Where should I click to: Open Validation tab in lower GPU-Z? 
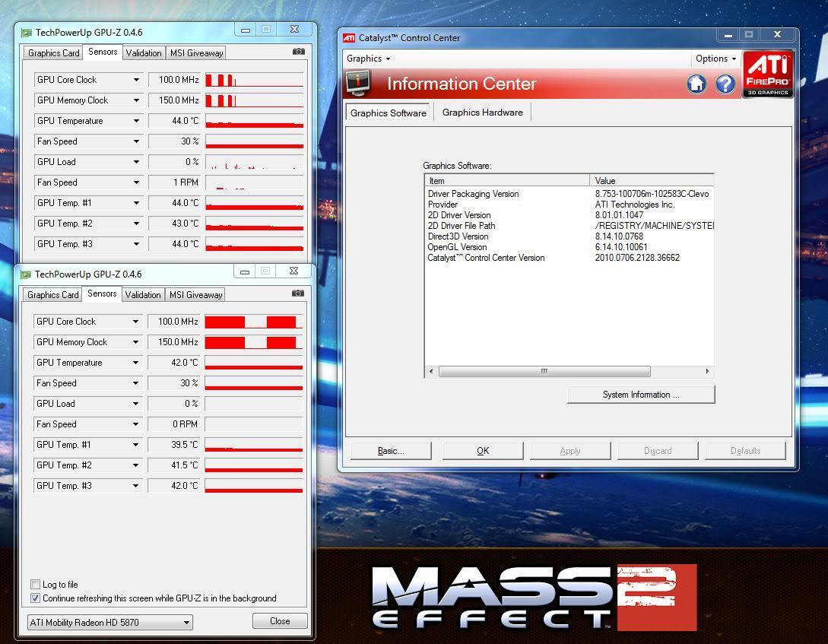point(143,294)
